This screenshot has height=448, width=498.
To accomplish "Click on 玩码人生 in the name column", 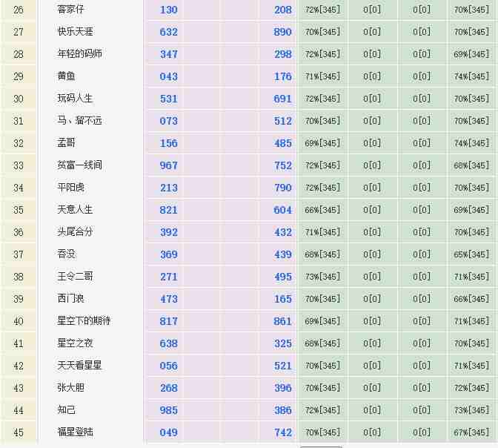I will point(75,99).
